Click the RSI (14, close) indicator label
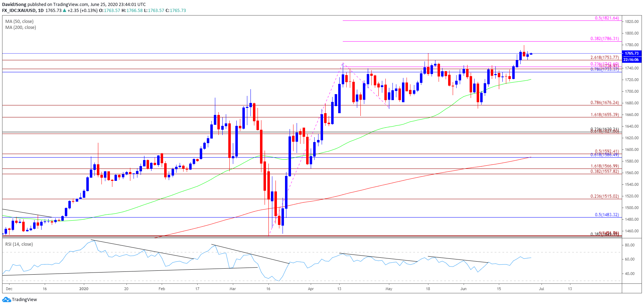Image resolution: width=644 pixels, height=306 pixels. [x=19, y=244]
